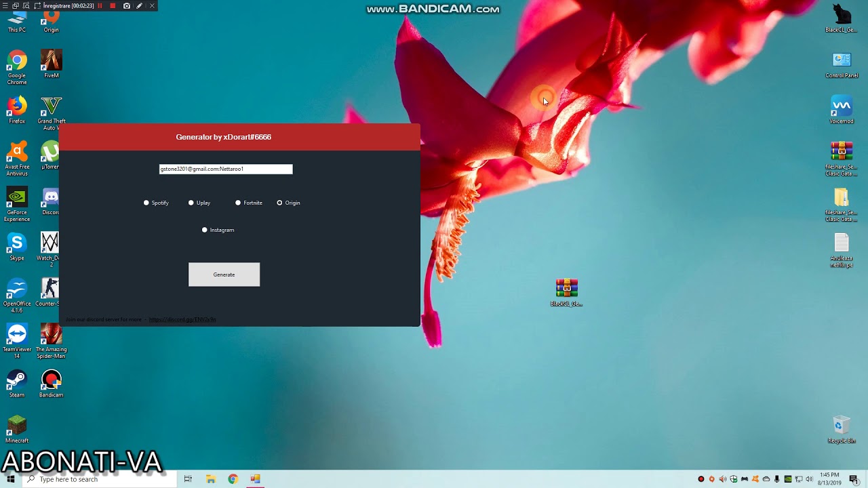
Task: Open the NVIDIA tray icon
Action: [787, 479]
